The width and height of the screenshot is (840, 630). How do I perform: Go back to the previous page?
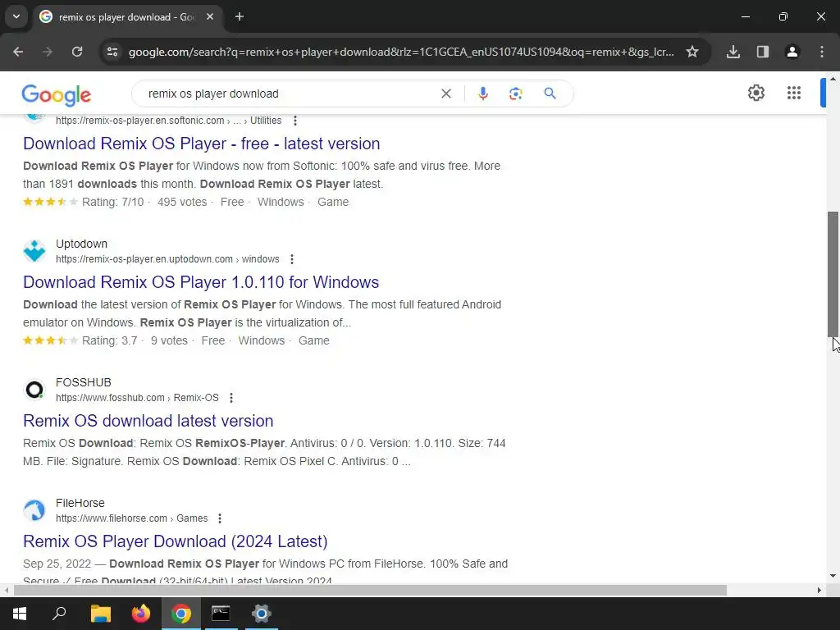[18, 52]
